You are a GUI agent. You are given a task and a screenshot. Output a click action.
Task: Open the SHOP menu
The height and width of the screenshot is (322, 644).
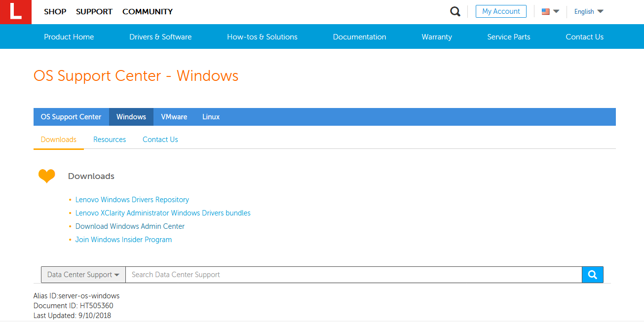pos(55,11)
